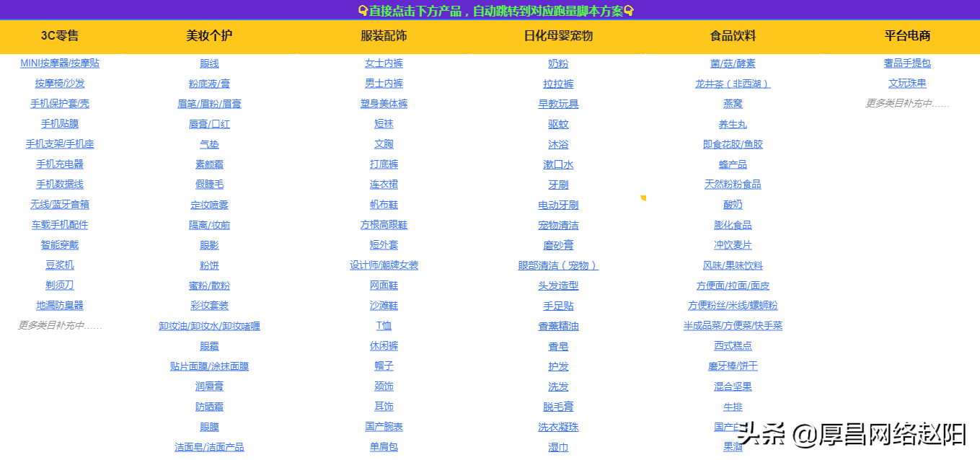This screenshot has height=460, width=980.
Task: Click the 手机充电器 link
Action: coord(60,164)
